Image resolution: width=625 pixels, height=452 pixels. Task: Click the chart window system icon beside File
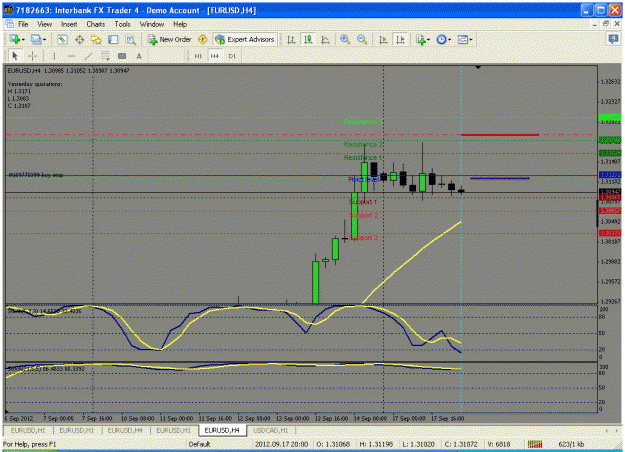click(9, 24)
